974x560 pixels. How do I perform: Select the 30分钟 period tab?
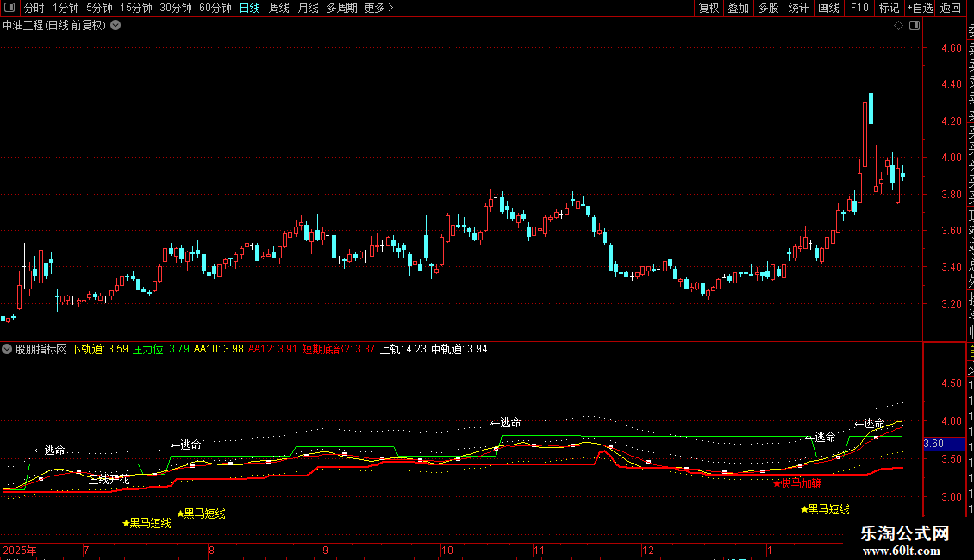coord(176,8)
